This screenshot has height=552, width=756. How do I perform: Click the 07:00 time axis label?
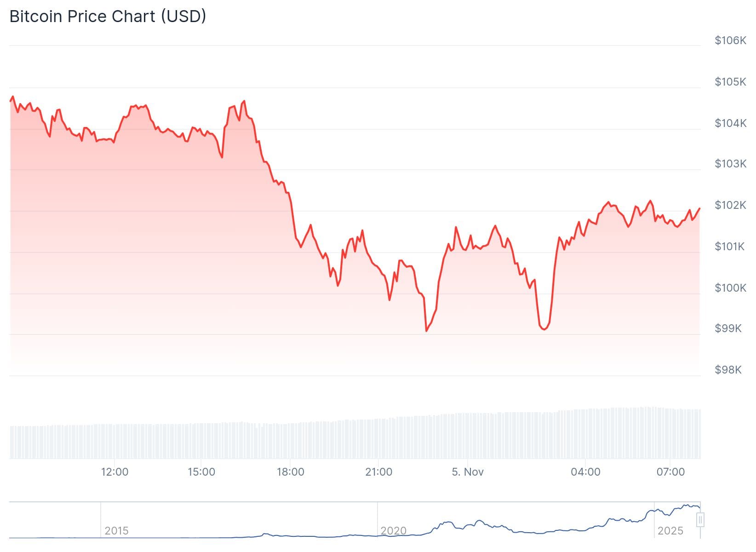pos(670,472)
